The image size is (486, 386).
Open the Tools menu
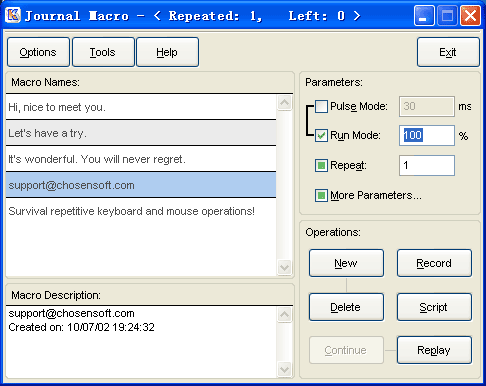pos(103,52)
